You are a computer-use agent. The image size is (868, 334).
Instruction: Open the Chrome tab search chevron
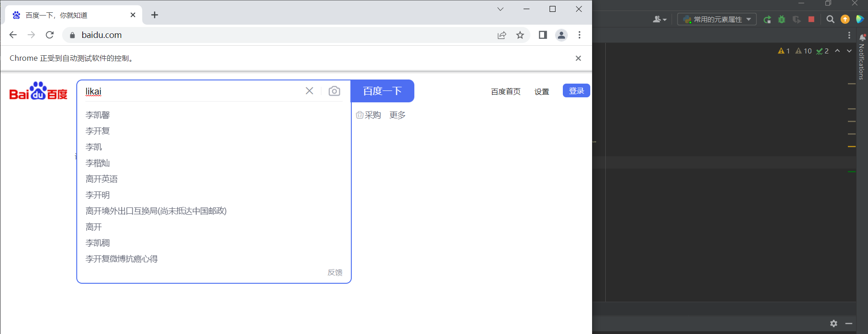click(500, 9)
